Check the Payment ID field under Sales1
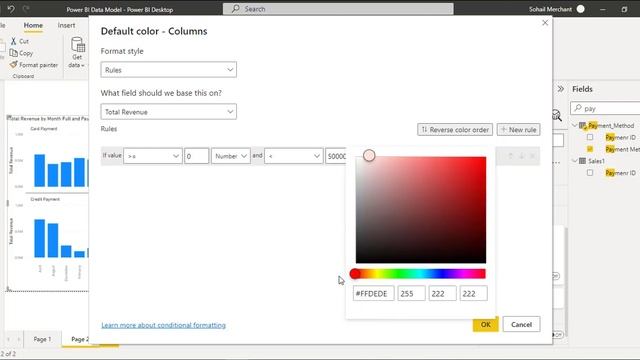The width and height of the screenshot is (640, 360). [590, 173]
